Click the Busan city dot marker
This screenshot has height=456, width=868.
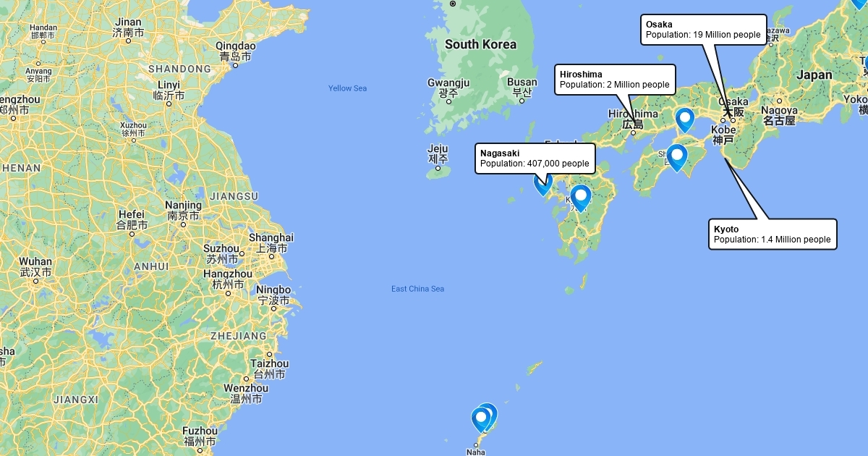coord(522,101)
